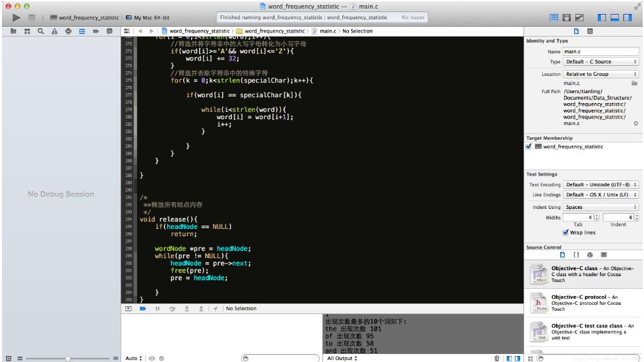Click the Name field containing main.c
The width and height of the screenshot is (644, 362).
point(601,52)
